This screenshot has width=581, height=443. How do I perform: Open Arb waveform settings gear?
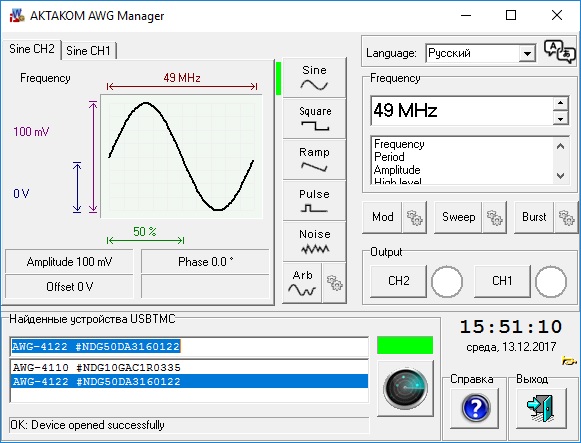tap(335, 283)
